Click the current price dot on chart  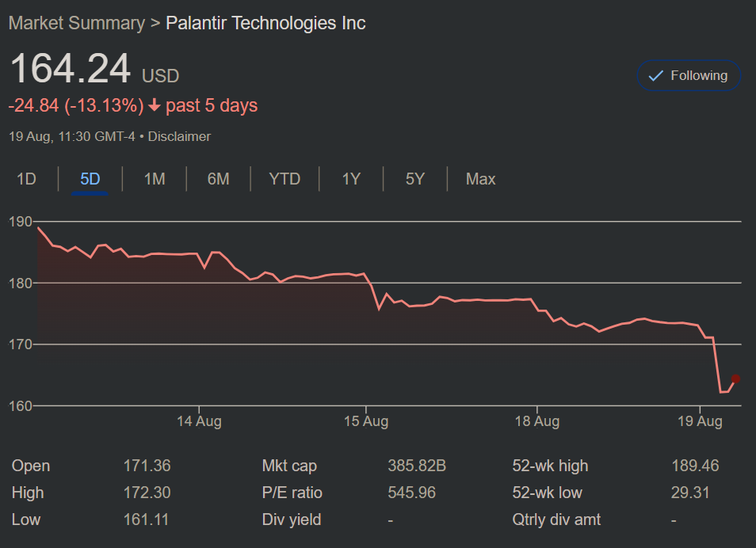click(735, 379)
